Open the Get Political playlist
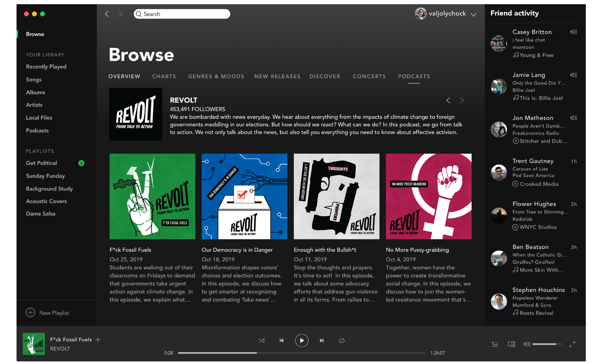This screenshot has height=364, width=605. pyautogui.click(x=41, y=163)
